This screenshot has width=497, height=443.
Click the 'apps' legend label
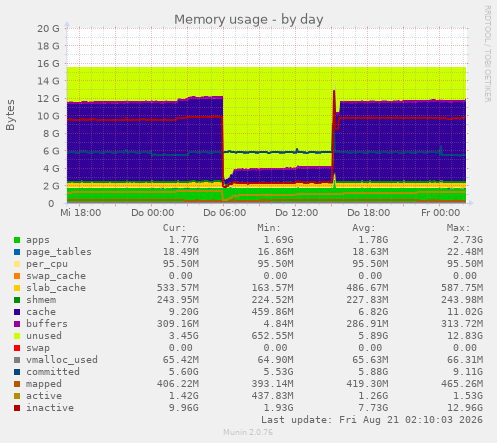coord(38,240)
